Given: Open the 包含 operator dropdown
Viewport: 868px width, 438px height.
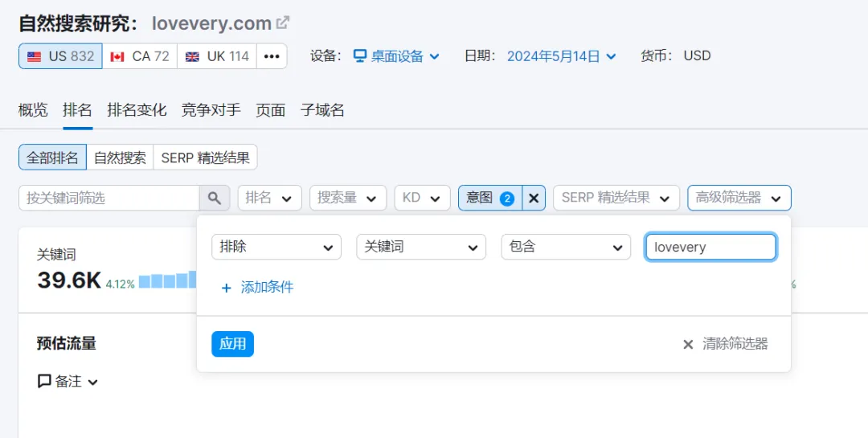Looking at the screenshot, I should 566,247.
